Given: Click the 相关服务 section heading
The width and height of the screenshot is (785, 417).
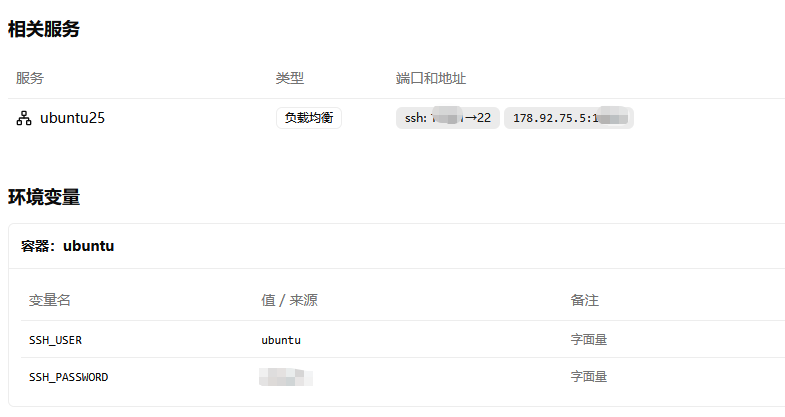Looking at the screenshot, I should 44,29.
